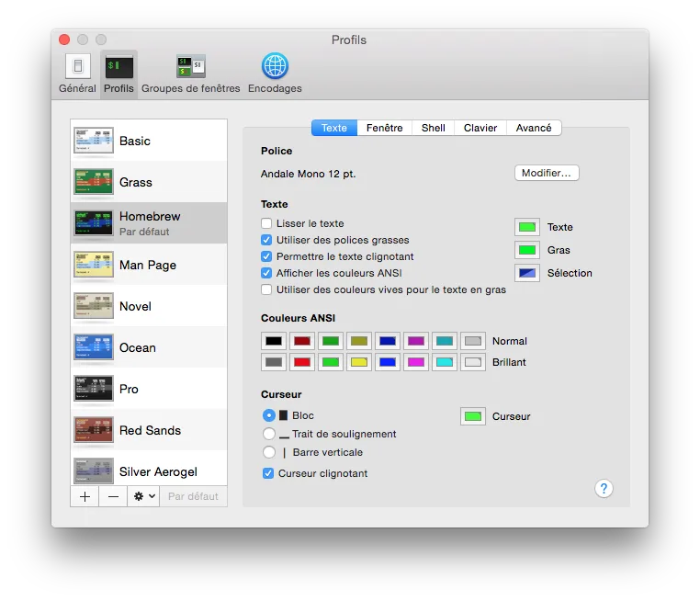Screen dimensions: 700x601
Task: Select Bloc cursor radio button
Action: pos(269,415)
